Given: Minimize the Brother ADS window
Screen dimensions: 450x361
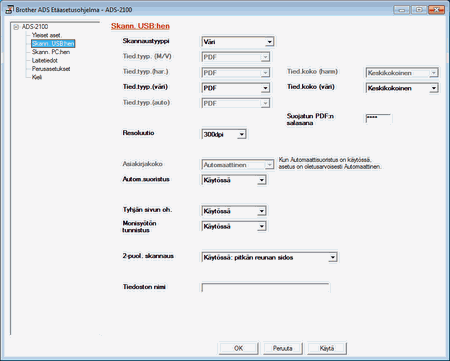Looking at the screenshot, I should (x=402, y=10).
